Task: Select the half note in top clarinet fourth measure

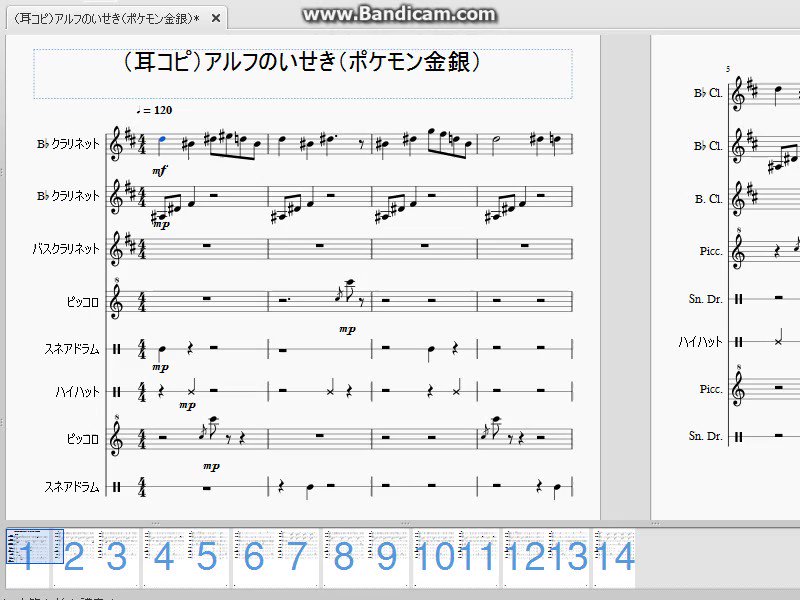Action: coord(496,140)
